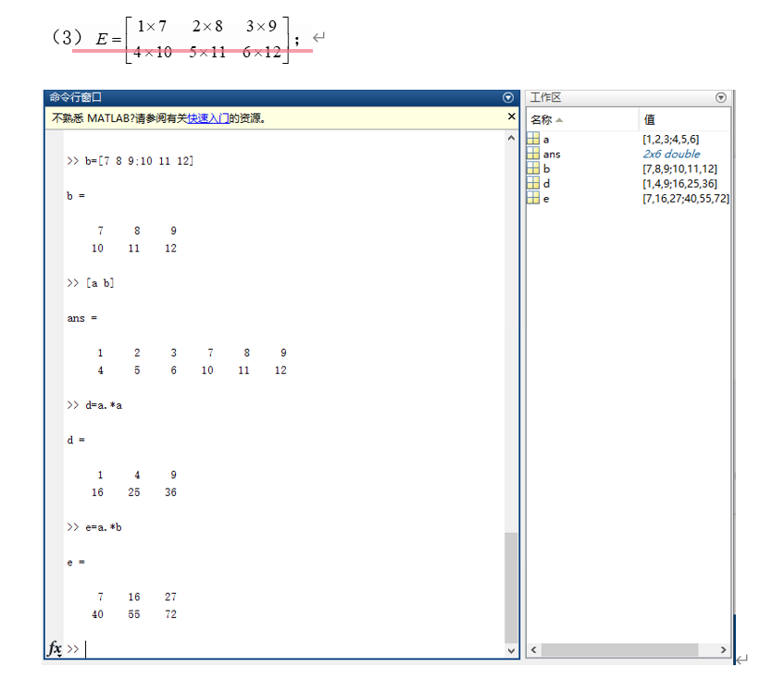Click the value 72 in e output
The height and width of the screenshot is (679, 784).
170,614
